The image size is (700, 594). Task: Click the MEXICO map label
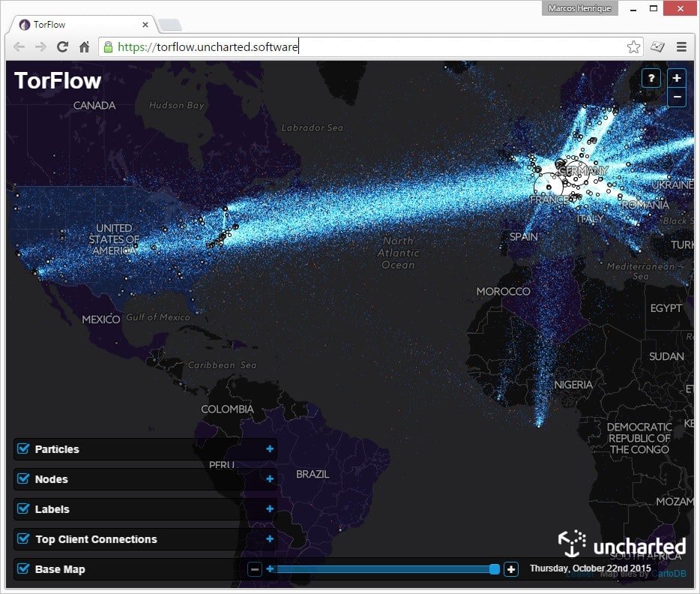coord(101,319)
